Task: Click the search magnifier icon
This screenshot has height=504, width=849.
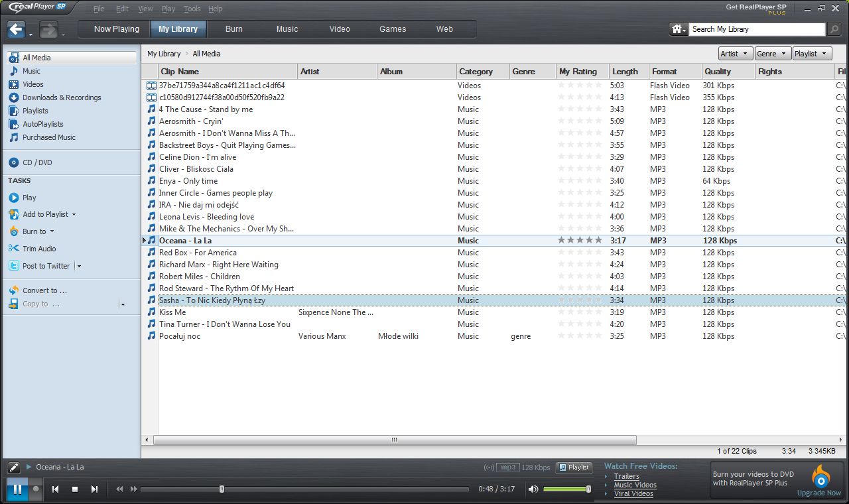Action: point(834,29)
